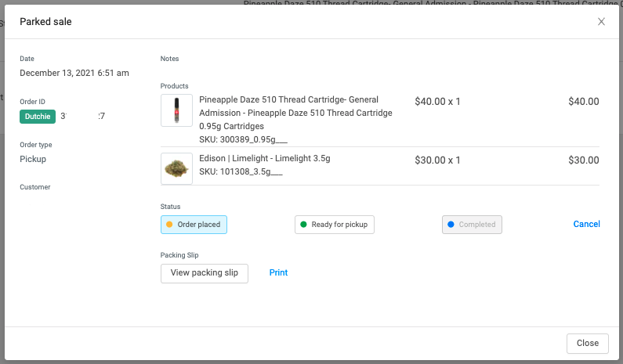This screenshot has height=364, width=623.
Task: Click the Pickup order type value
Action: (33, 159)
